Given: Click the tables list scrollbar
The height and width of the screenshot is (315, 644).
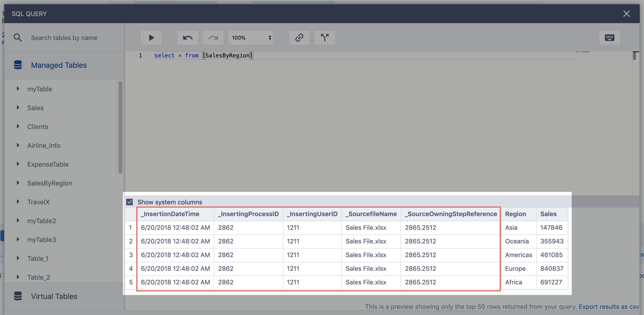Looking at the screenshot, I should tap(121, 128).
